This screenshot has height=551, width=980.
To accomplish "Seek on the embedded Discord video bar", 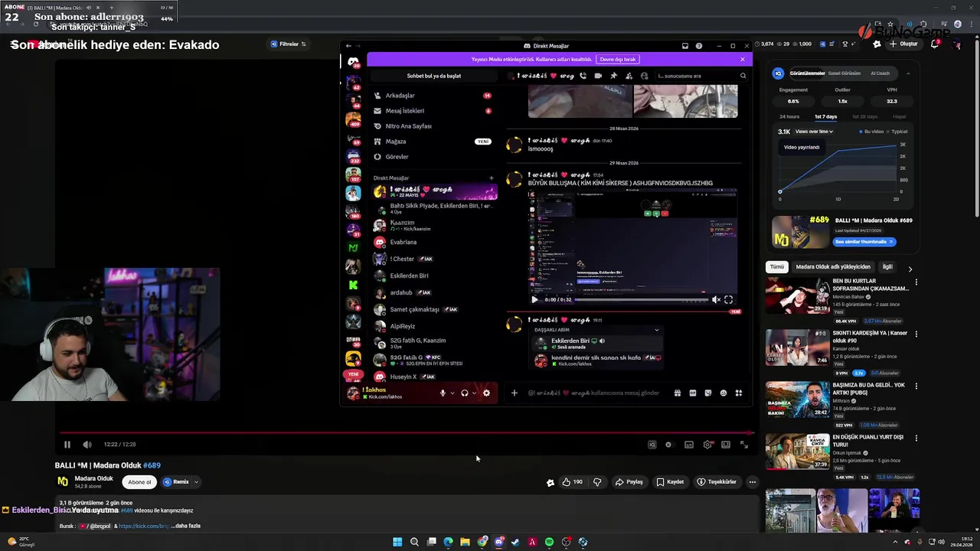I will pos(641,299).
